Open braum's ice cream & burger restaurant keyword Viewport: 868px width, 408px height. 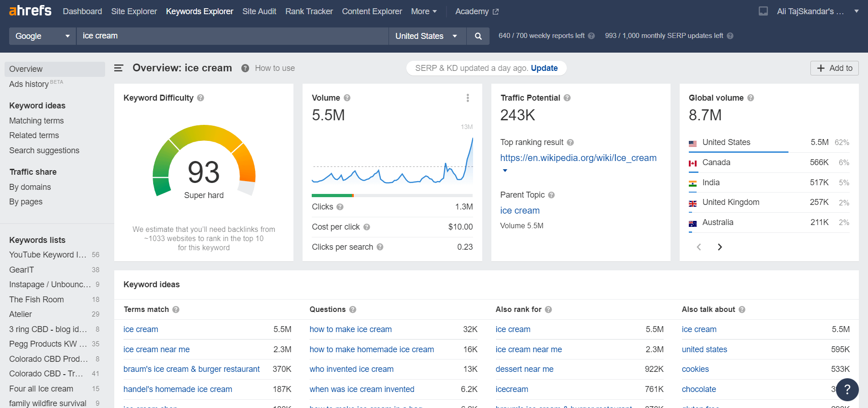point(192,369)
